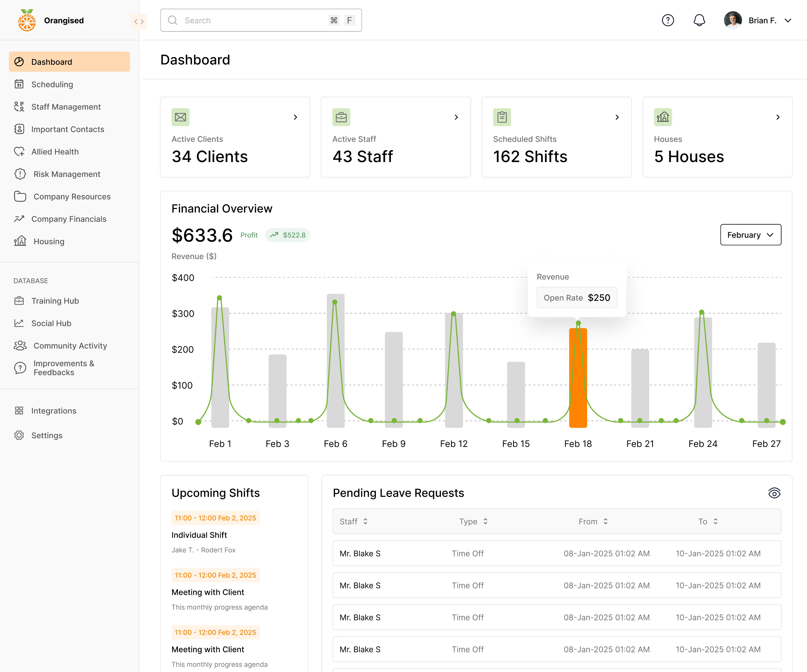Open Company Financials from the sidebar
Viewport: 807px width, 672px height.
[x=68, y=219]
